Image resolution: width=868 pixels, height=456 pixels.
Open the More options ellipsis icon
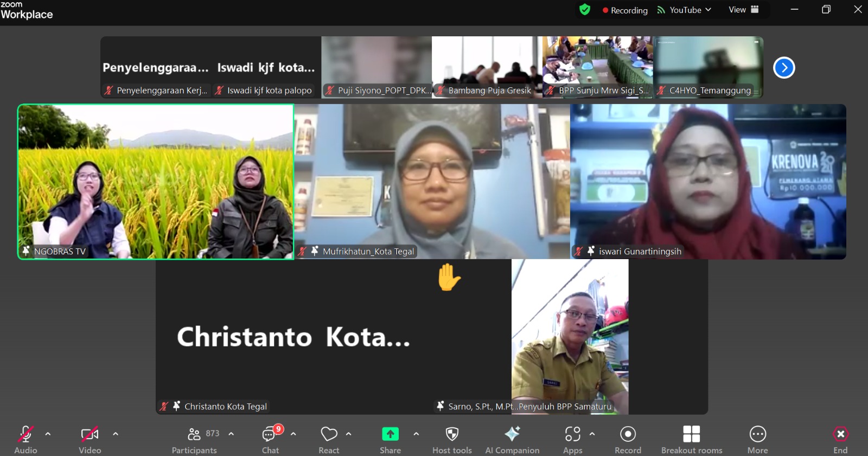coord(757,434)
